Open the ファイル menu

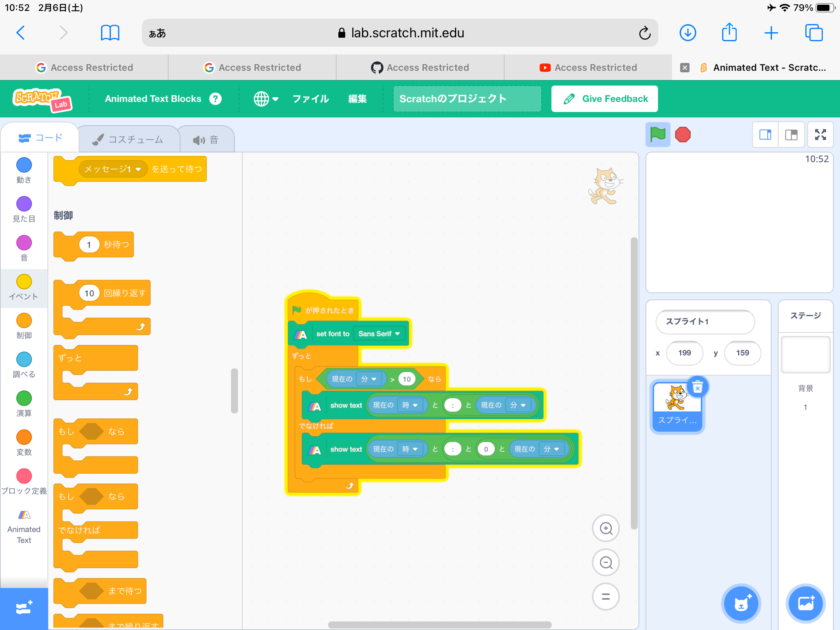coord(310,99)
